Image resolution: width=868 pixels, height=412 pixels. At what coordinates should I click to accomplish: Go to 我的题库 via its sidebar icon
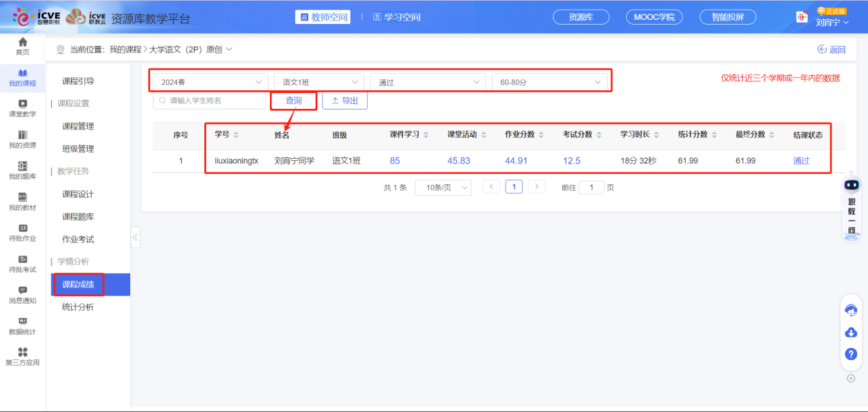[22, 169]
